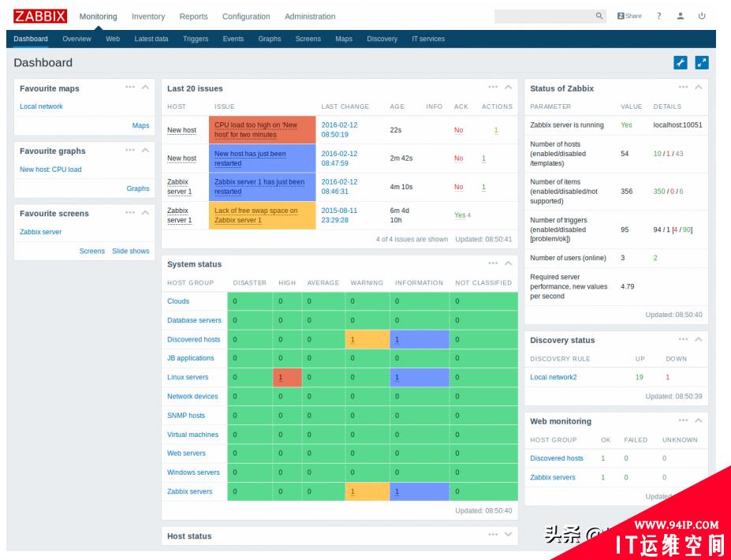Open the Zabbix server favourite screen
The image size is (731, 560).
(40, 232)
